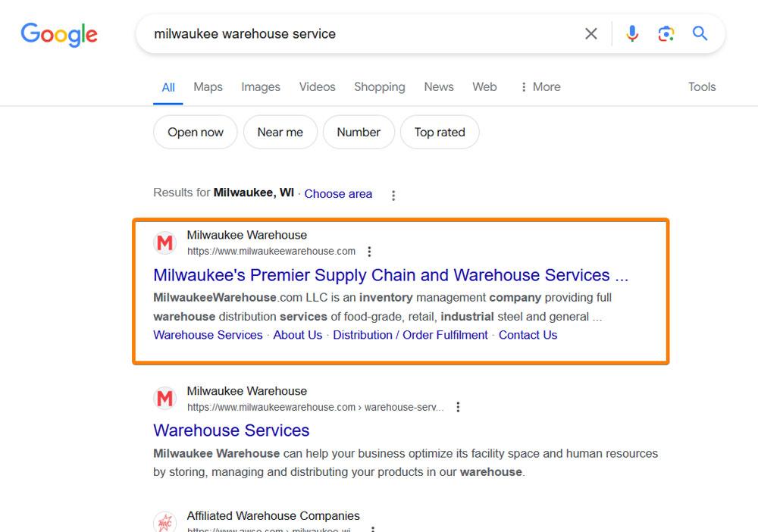Screen dimensions: 758x532
Task: Open three-dot menu beside warehouse-serv URL
Action: 458,407
